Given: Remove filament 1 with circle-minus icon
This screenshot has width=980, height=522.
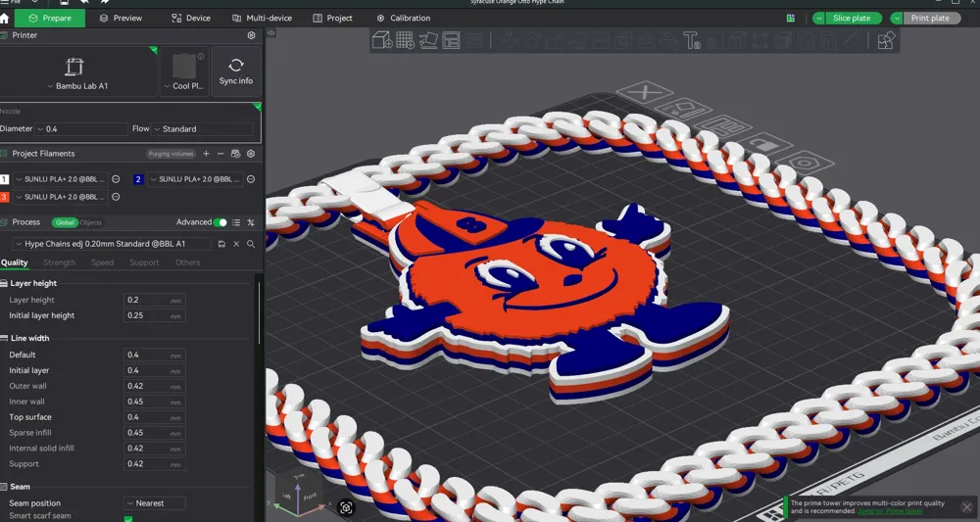Looking at the screenshot, I should click(x=116, y=179).
